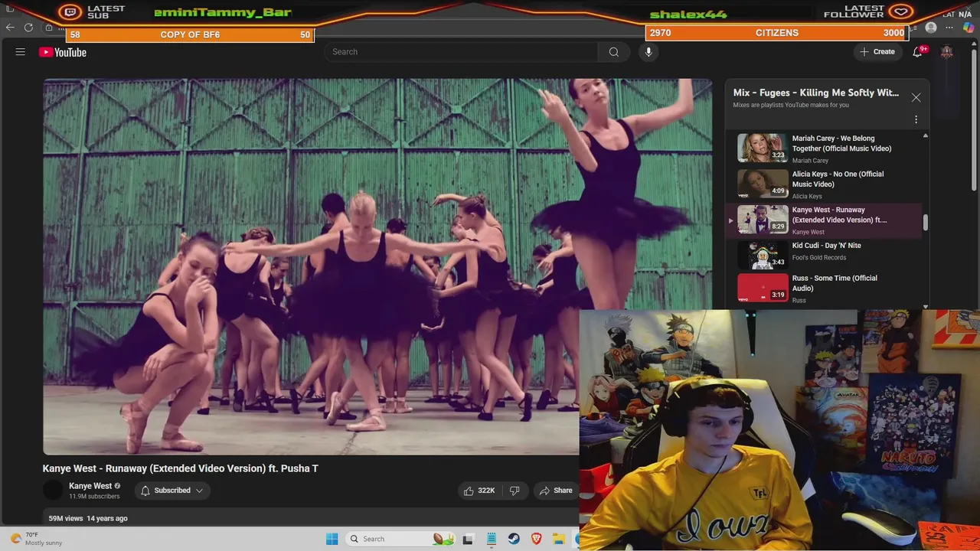Play Mariah Carey We Belong Together thumbnail
The width and height of the screenshot is (980, 551).
pos(763,148)
